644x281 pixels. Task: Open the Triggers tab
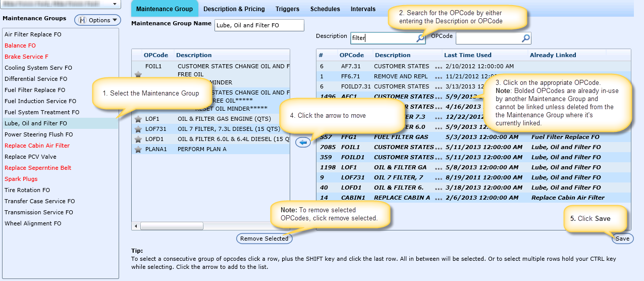tap(287, 9)
